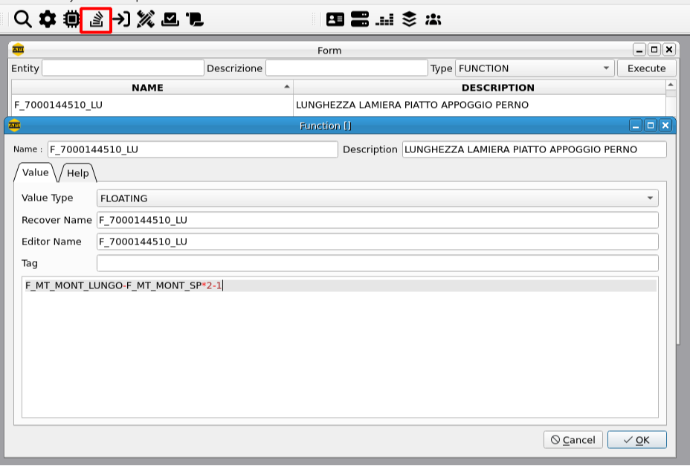Click the arrow-into-bracket import icon
690x466 pixels.
pos(121,19)
